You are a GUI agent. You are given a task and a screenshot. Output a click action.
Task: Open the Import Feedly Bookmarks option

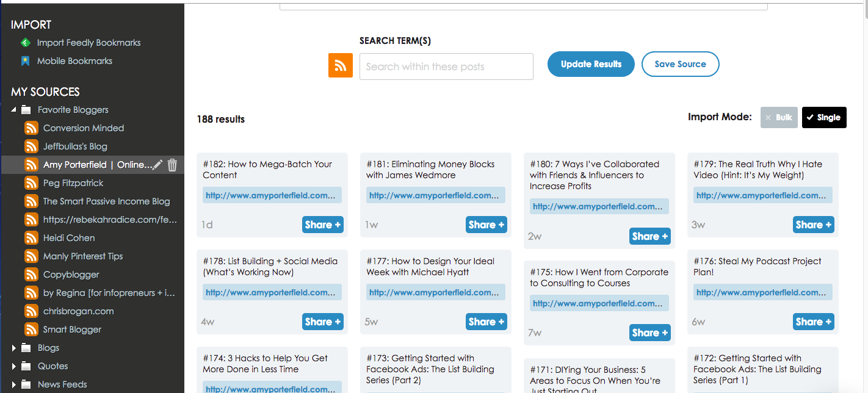coord(89,43)
